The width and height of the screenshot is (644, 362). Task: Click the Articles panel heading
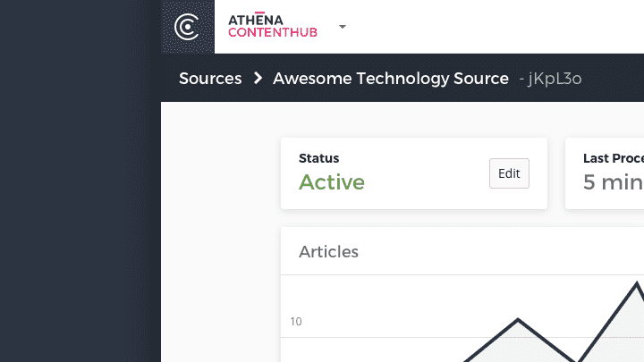point(328,252)
